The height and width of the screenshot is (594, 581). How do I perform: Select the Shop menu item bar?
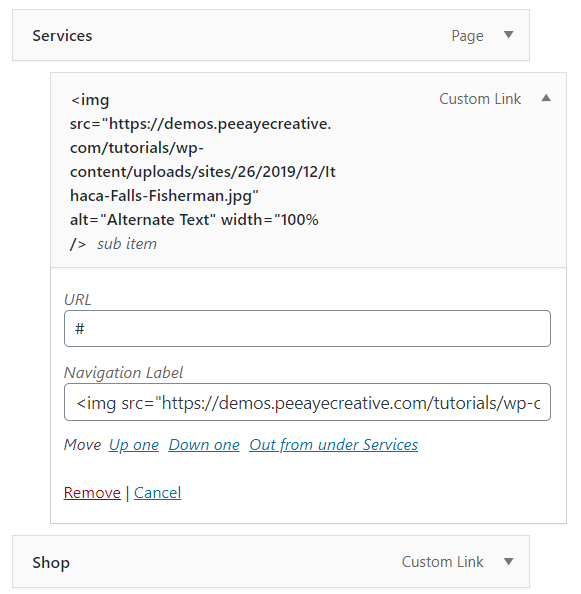[271, 562]
